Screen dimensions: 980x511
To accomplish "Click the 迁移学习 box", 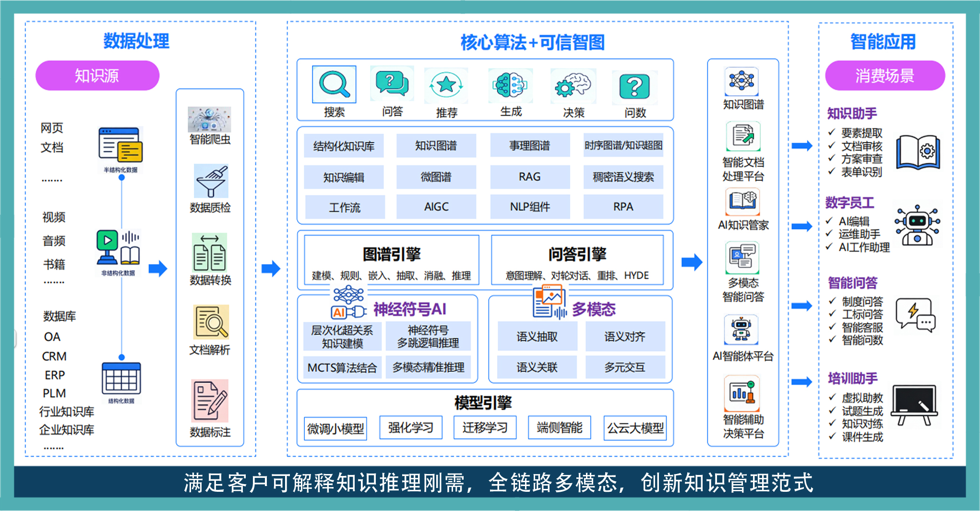I will point(485,427).
